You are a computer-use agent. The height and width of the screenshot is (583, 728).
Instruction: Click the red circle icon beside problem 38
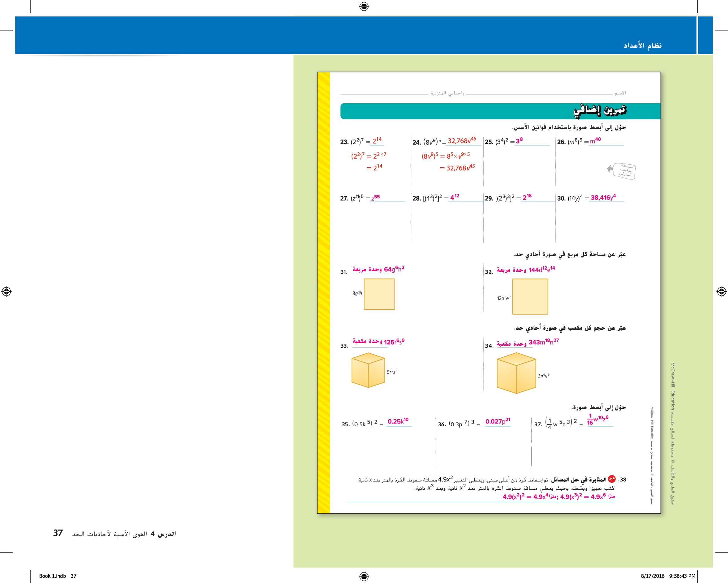[x=611, y=479]
